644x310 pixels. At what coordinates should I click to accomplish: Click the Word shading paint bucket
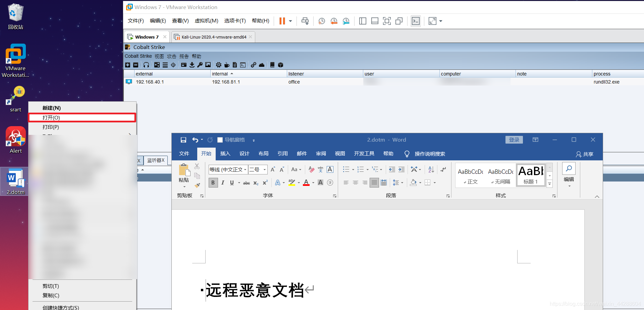[413, 183]
